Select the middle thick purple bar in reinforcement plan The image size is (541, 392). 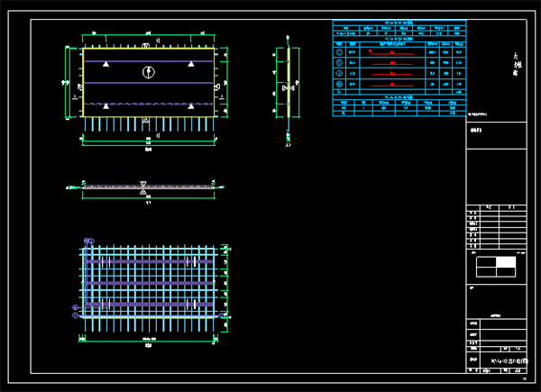149,283
